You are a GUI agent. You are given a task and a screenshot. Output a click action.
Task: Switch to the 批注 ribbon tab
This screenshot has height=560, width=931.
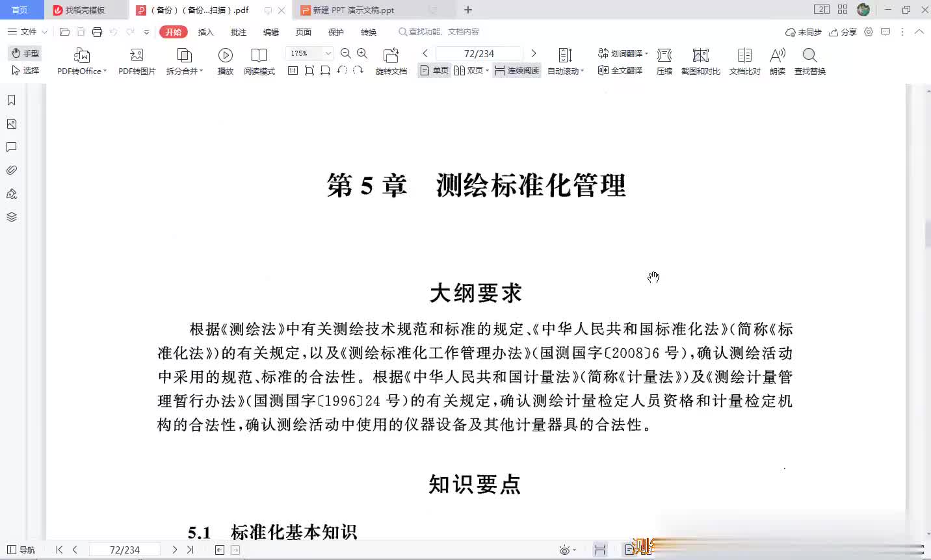(239, 32)
